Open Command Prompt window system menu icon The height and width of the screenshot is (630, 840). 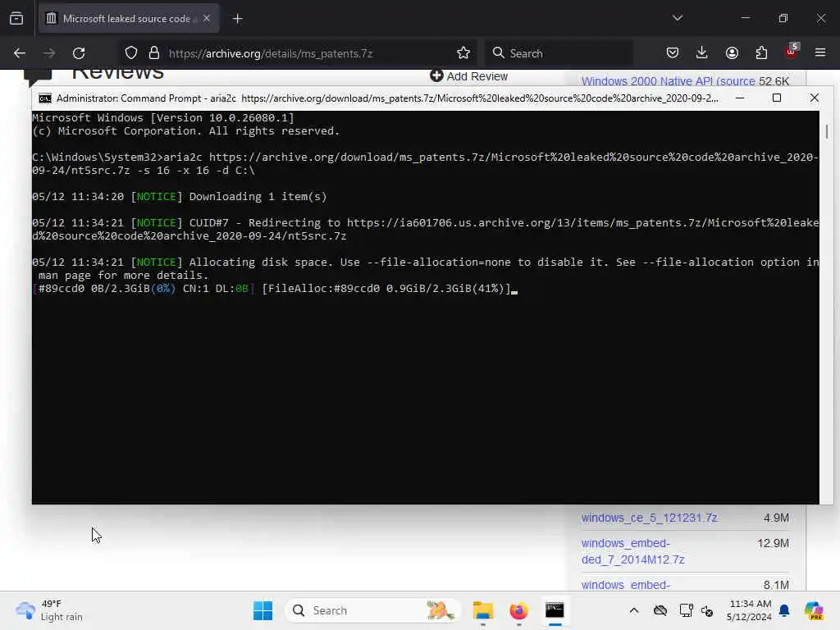[45, 98]
